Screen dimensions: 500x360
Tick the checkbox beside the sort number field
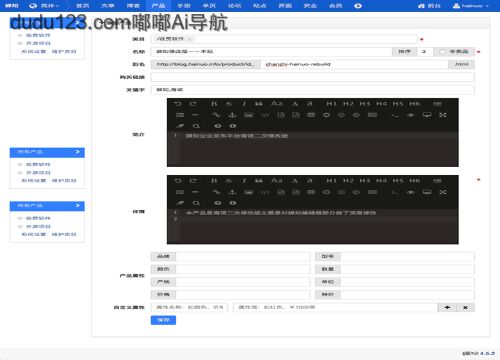[x=442, y=52]
